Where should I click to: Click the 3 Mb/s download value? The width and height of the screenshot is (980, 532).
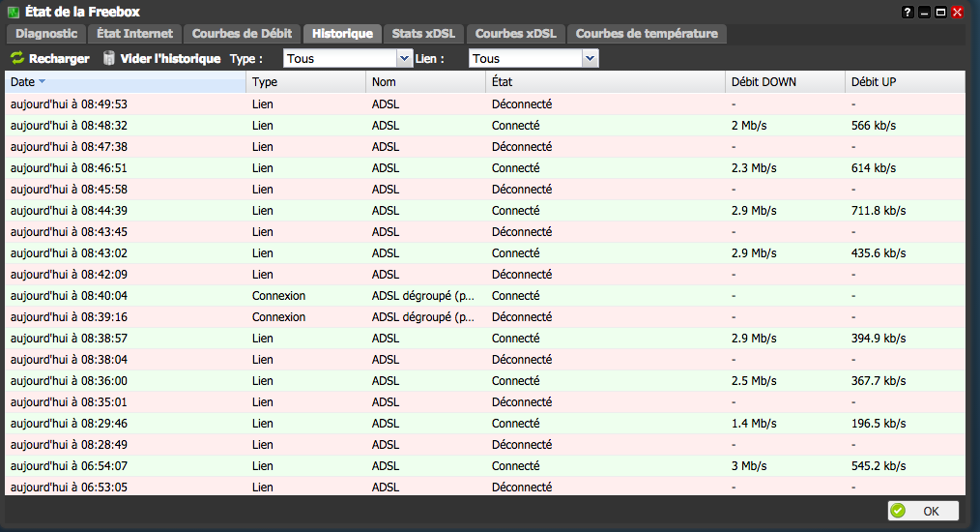coord(749,465)
